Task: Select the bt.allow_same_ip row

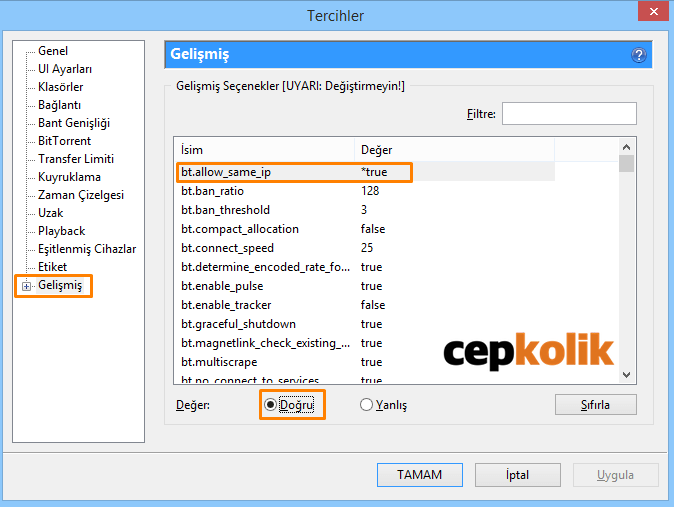Action: point(365,172)
